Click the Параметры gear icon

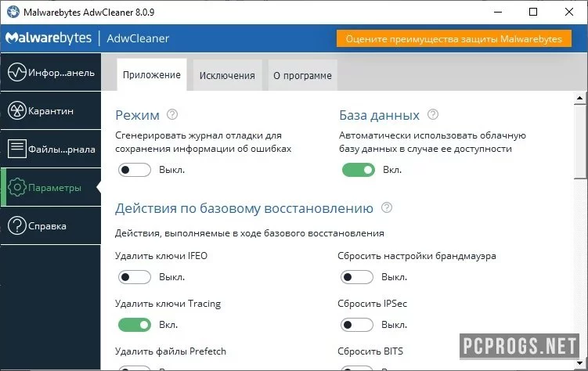click(17, 187)
